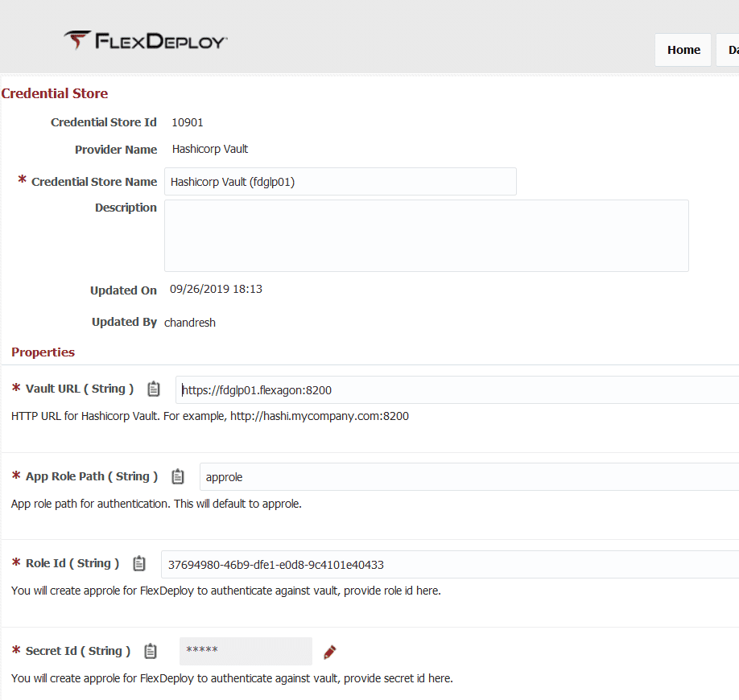Click the Provider Name value Hashicorp Vault
The image size is (739, 700).
pyautogui.click(x=210, y=150)
